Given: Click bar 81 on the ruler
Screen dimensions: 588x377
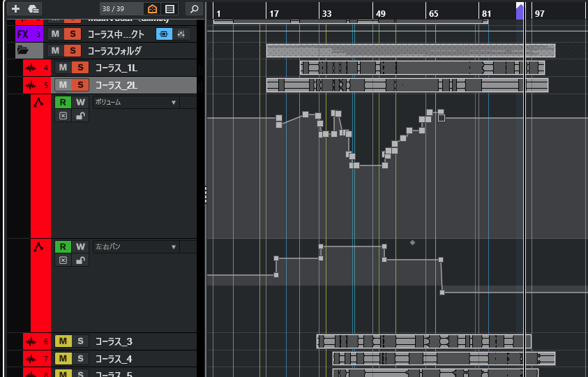Looking at the screenshot, I should point(486,14).
